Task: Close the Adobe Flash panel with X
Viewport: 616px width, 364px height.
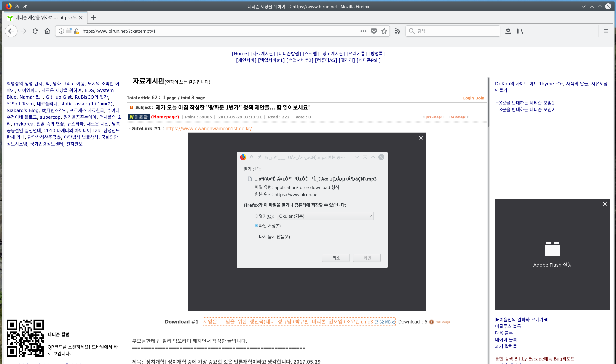Action: pyautogui.click(x=605, y=204)
